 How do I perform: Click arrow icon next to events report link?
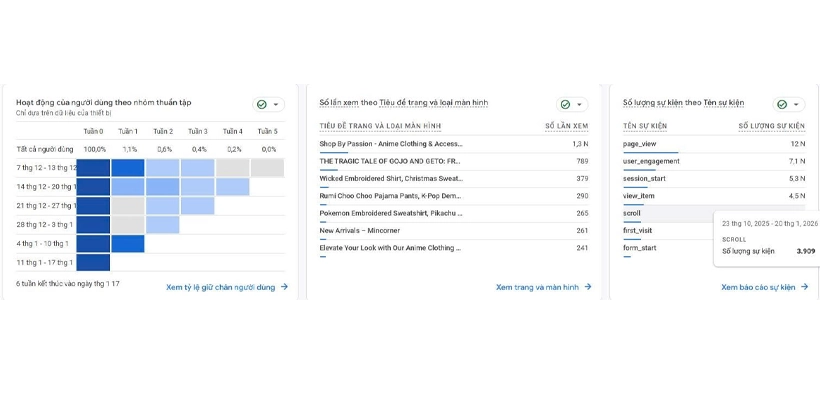click(804, 287)
